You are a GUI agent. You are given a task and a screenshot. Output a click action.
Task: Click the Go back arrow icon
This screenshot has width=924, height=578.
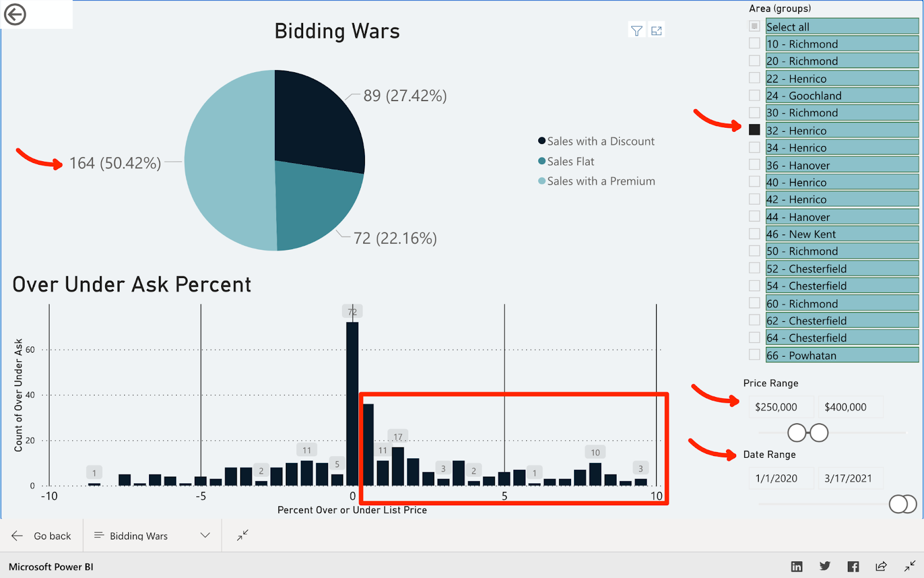(17, 536)
